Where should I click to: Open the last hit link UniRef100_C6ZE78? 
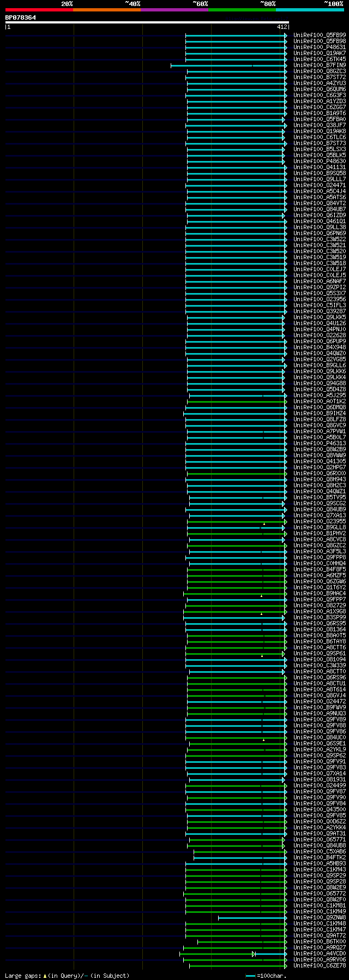click(320, 965)
